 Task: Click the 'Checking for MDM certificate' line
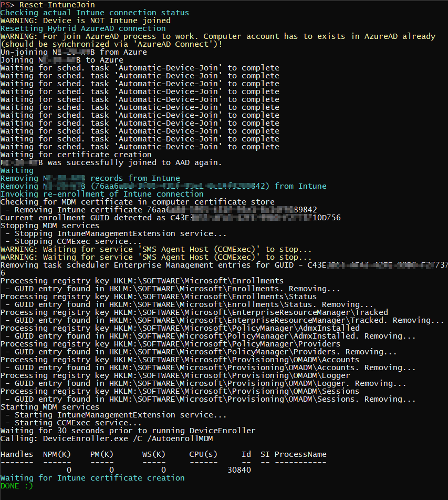click(137, 202)
